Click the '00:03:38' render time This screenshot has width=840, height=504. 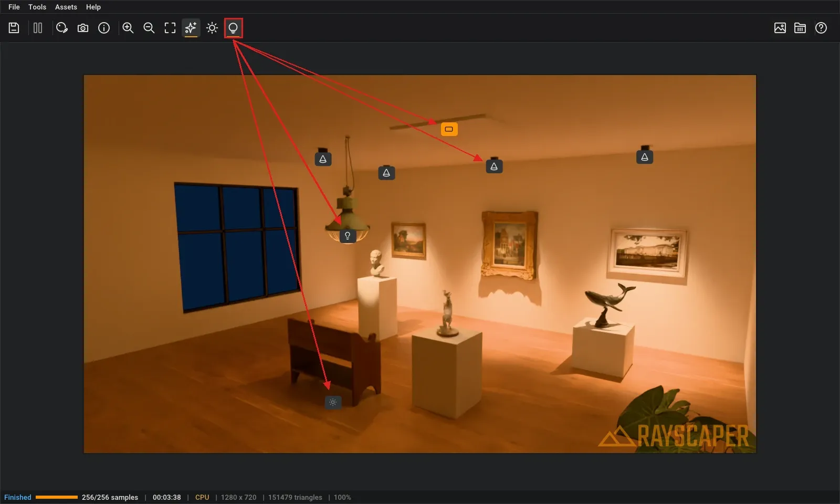[166, 497]
